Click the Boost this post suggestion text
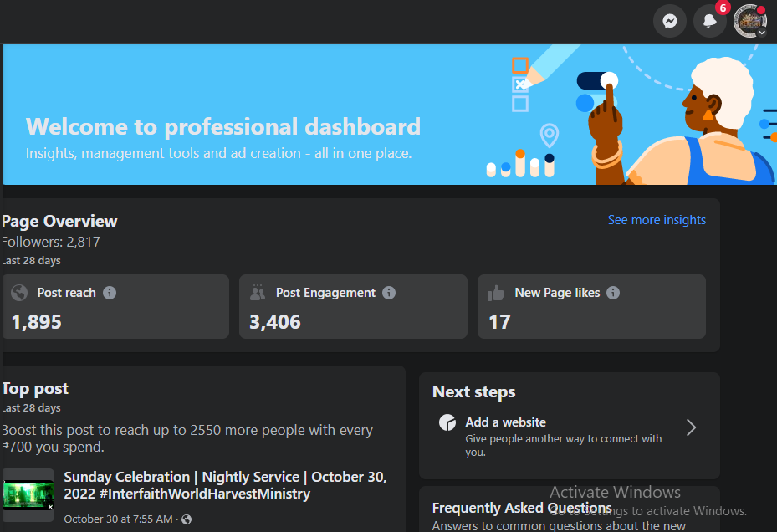This screenshot has height=532, width=777. coord(187,438)
